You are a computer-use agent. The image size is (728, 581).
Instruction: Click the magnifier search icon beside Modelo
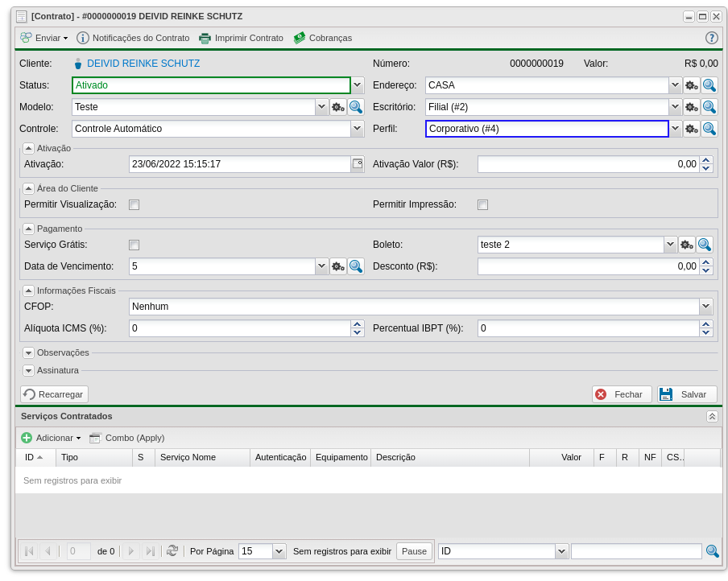coord(355,107)
